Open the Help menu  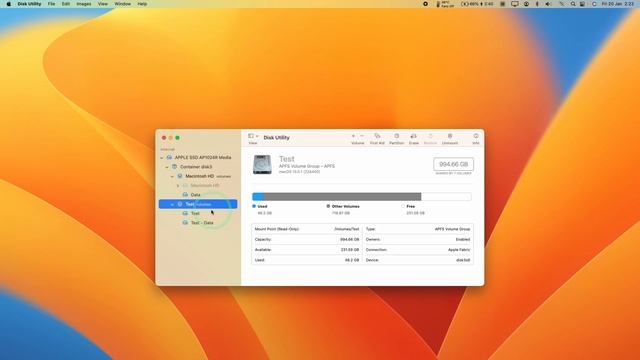point(142,4)
